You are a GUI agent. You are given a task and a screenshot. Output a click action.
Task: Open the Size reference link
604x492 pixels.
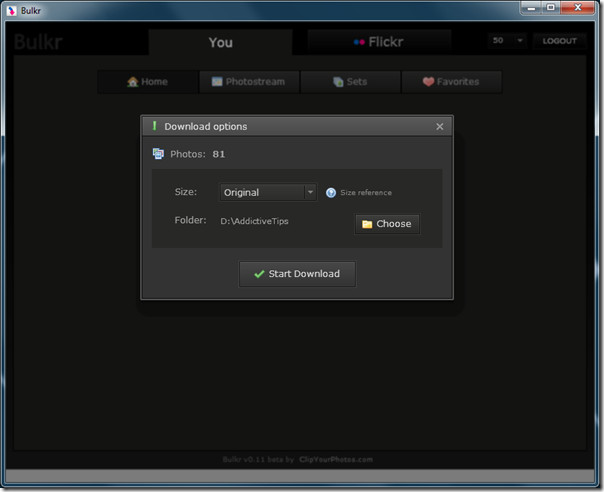click(366, 193)
